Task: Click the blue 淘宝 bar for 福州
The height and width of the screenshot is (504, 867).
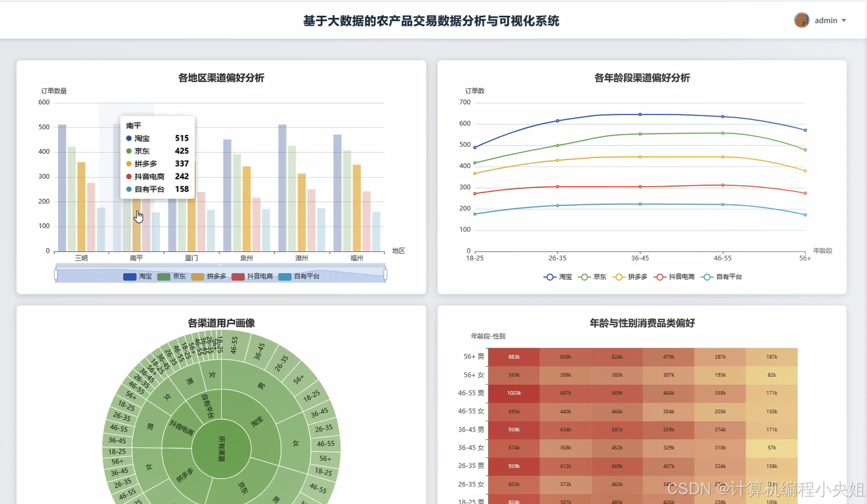Action: pyautogui.click(x=338, y=193)
